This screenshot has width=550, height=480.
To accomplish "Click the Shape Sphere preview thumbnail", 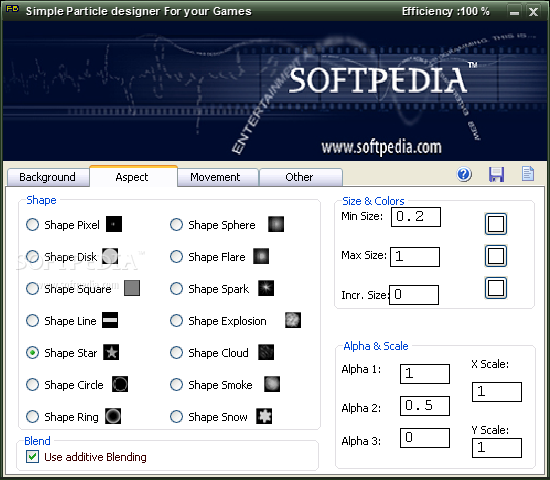I will point(276,224).
